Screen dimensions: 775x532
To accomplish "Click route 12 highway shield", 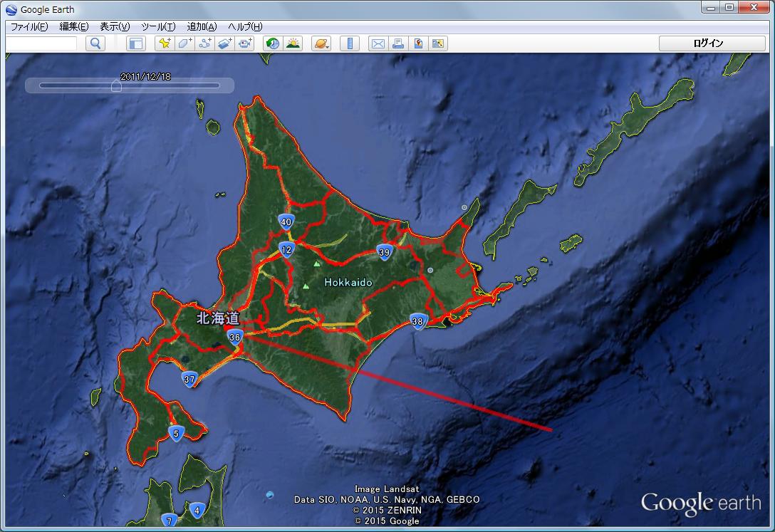I will [286, 250].
